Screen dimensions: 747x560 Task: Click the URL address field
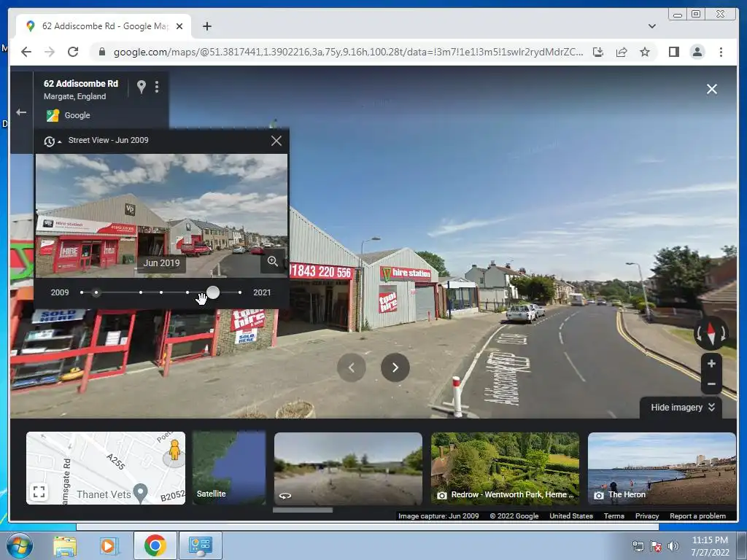click(x=348, y=52)
